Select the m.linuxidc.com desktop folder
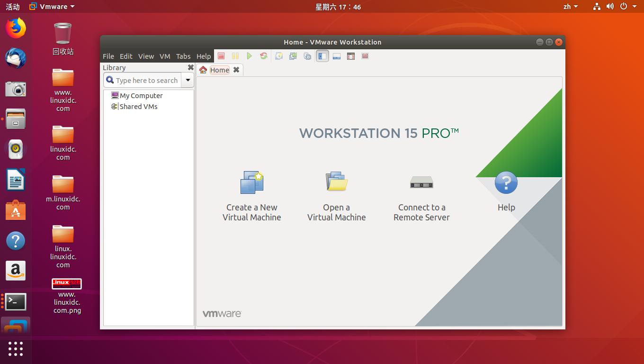 tap(63, 193)
